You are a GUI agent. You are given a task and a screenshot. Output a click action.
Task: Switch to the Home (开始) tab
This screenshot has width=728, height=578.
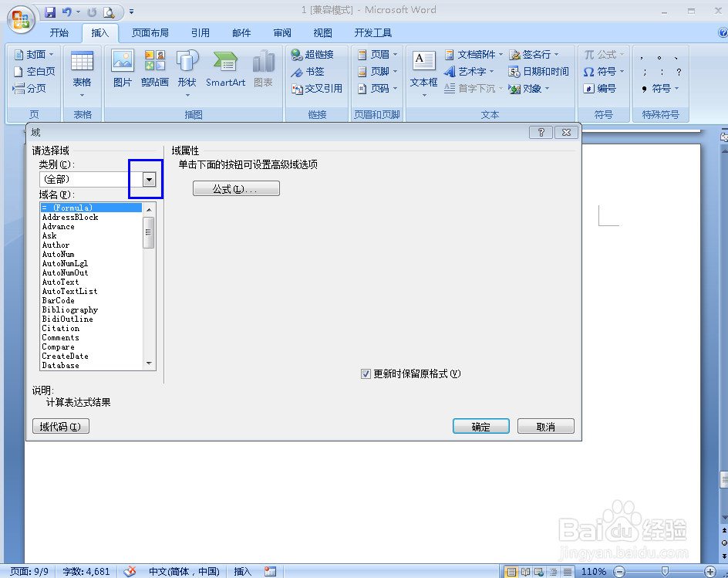click(59, 33)
